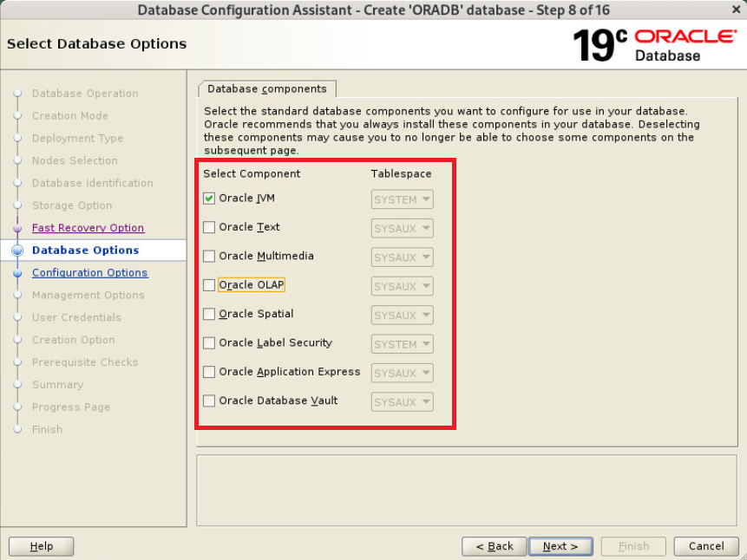Enable the Oracle Database Vault component
This screenshot has width=747, height=560.
[x=209, y=401]
